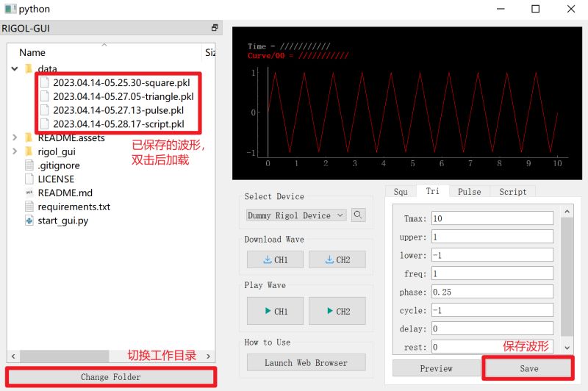The image size is (588, 391).
Task: Click the Change Folder button
Action: click(x=111, y=377)
